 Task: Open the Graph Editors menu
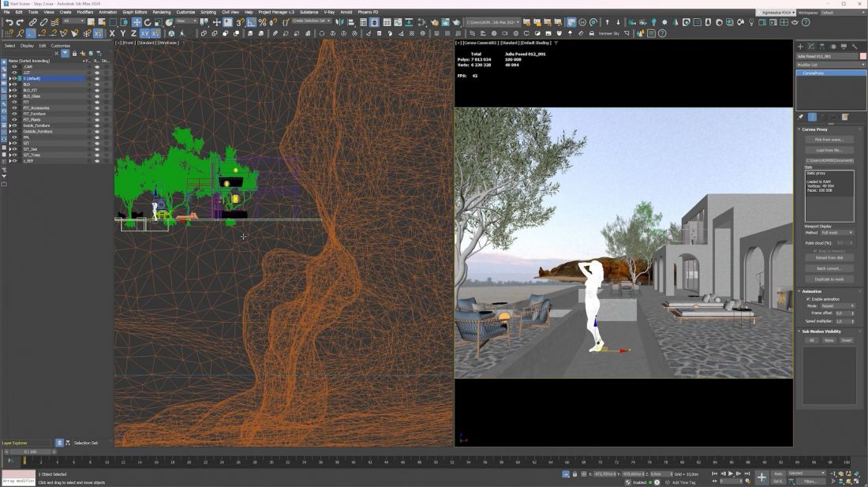coord(134,12)
